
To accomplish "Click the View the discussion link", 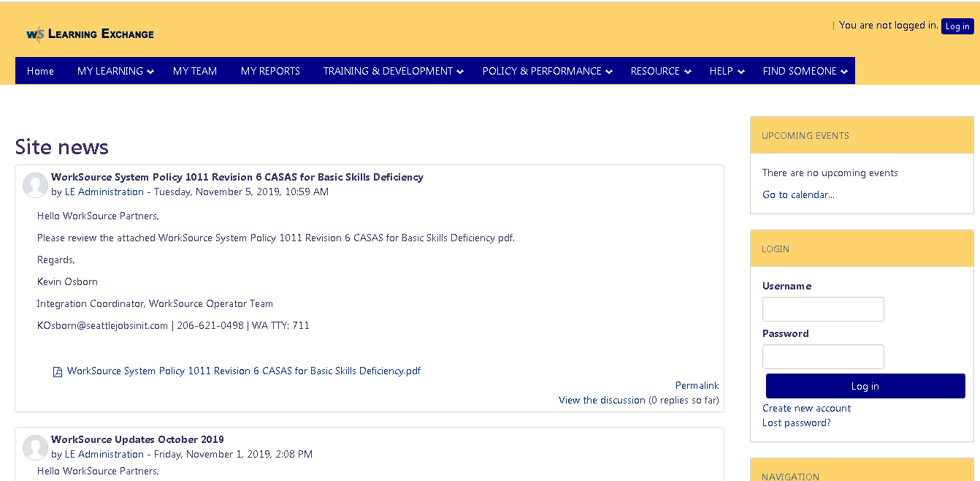I will click(602, 400).
